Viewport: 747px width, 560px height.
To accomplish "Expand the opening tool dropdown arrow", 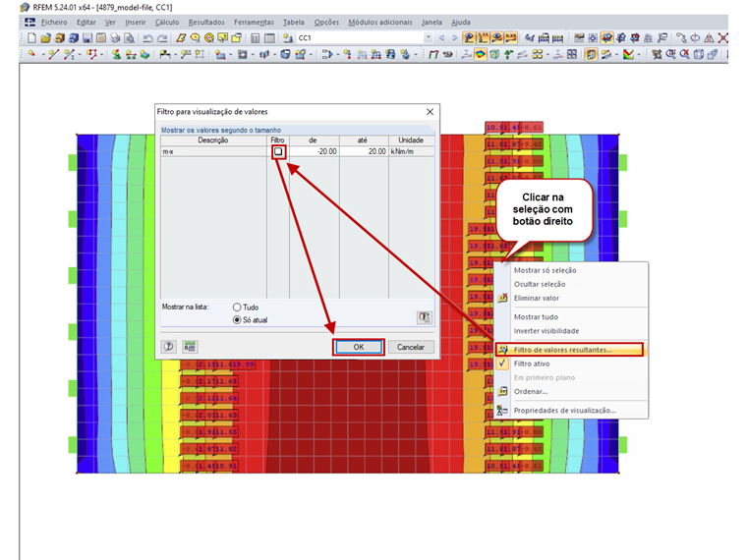I will click(x=253, y=55).
